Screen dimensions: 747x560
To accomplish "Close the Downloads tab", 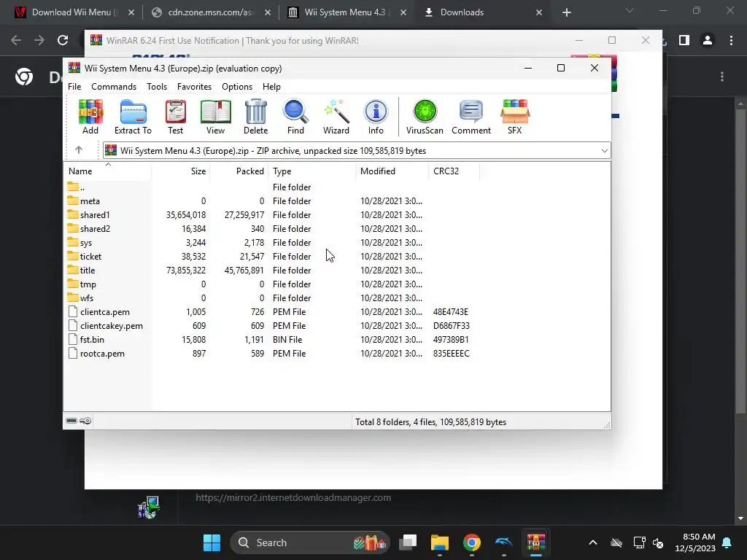I will (x=539, y=12).
